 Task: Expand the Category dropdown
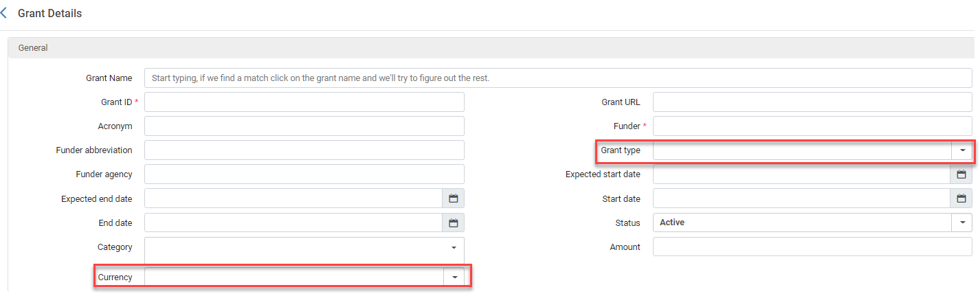[x=453, y=247]
